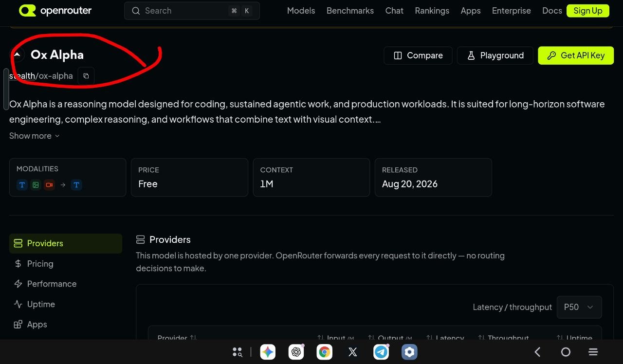
Task: Select Providers in the left sidebar
Action: pyautogui.click(x=66, y=243)
